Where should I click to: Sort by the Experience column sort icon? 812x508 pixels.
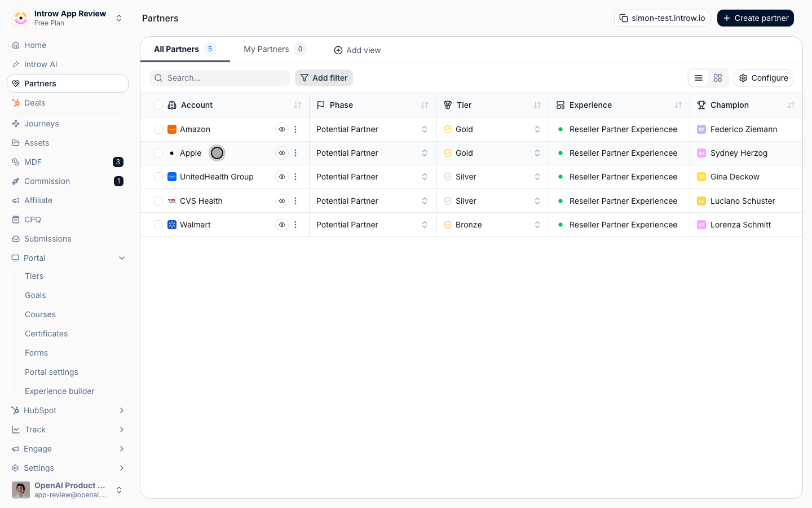pos(678,105)
